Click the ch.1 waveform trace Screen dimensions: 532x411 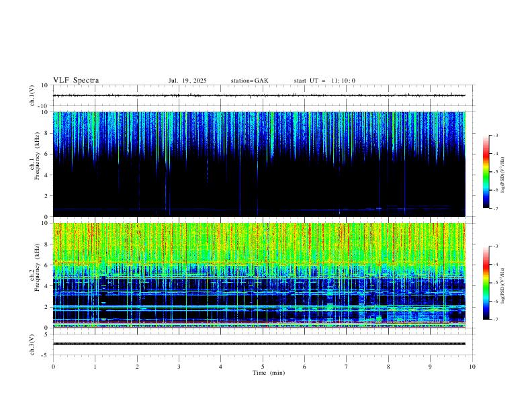259,95
